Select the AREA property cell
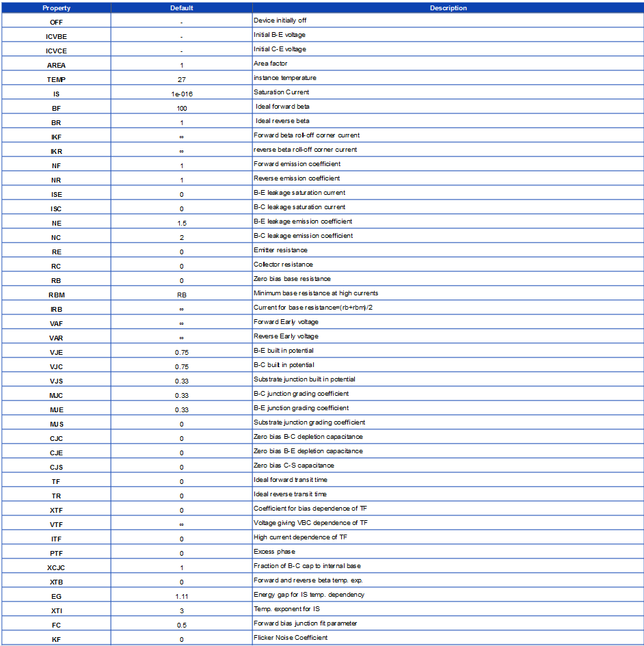 57,65
